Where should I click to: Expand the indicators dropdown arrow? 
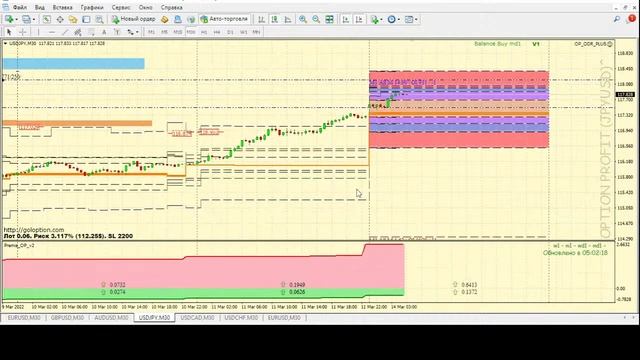tap(381, 19)
